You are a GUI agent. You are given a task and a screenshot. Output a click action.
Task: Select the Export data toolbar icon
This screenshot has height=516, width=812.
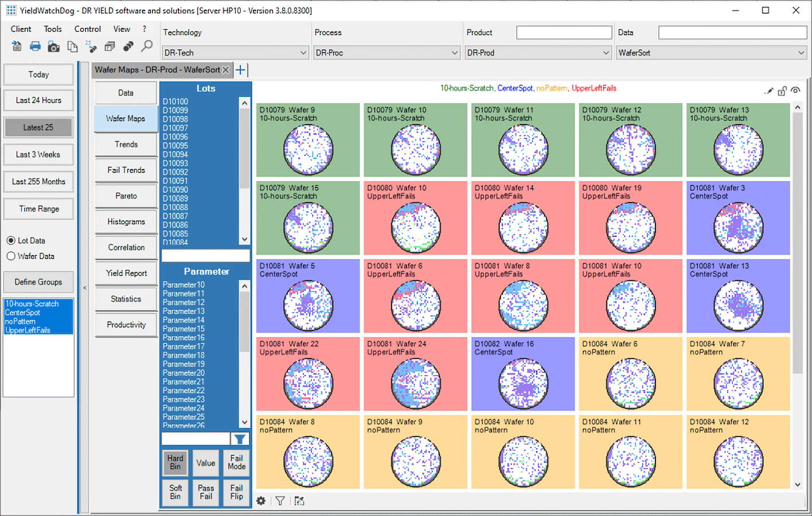(x=16, y=46)
